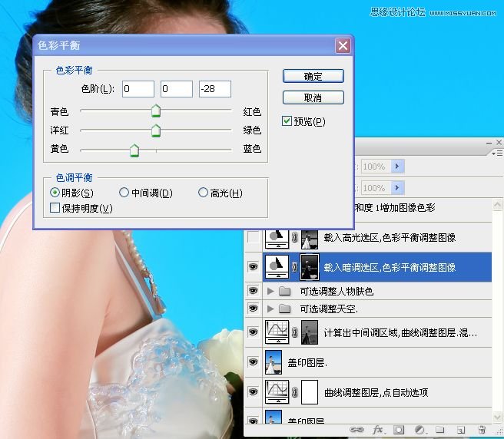
Task: Click mask link icon on 载入高光选区 layer
Action: point(294,238)
